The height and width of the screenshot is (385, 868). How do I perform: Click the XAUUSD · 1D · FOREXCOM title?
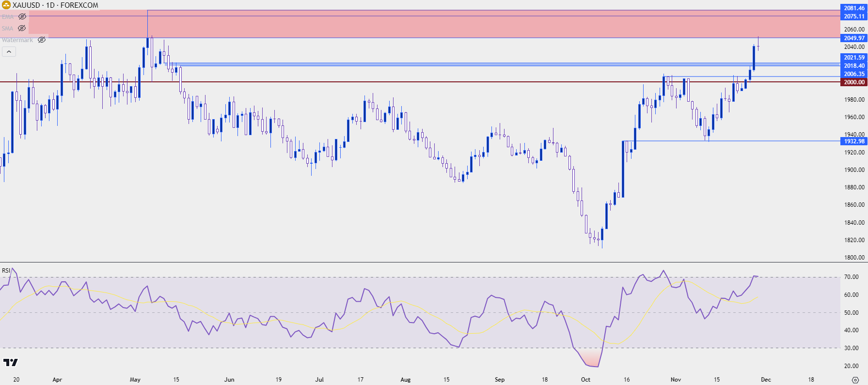click(x=55, y=5)
